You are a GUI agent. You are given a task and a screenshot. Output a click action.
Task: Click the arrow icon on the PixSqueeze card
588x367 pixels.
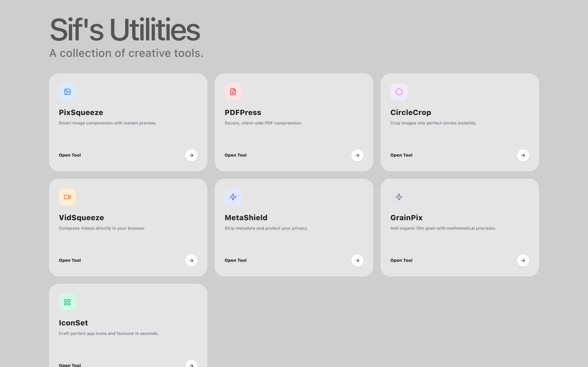tap(191, 155)
